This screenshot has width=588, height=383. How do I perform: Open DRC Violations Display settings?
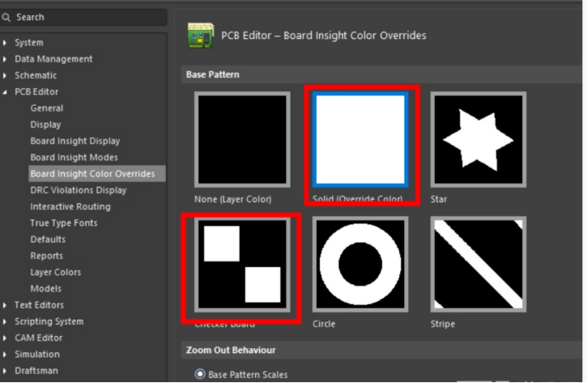point(78,190)
